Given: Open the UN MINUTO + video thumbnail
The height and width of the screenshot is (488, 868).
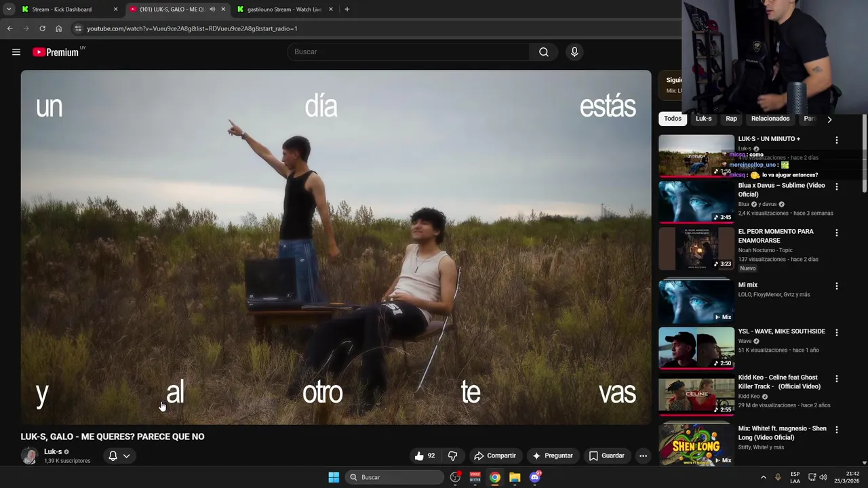Looking at the screenshot, I should pos(696,156).
